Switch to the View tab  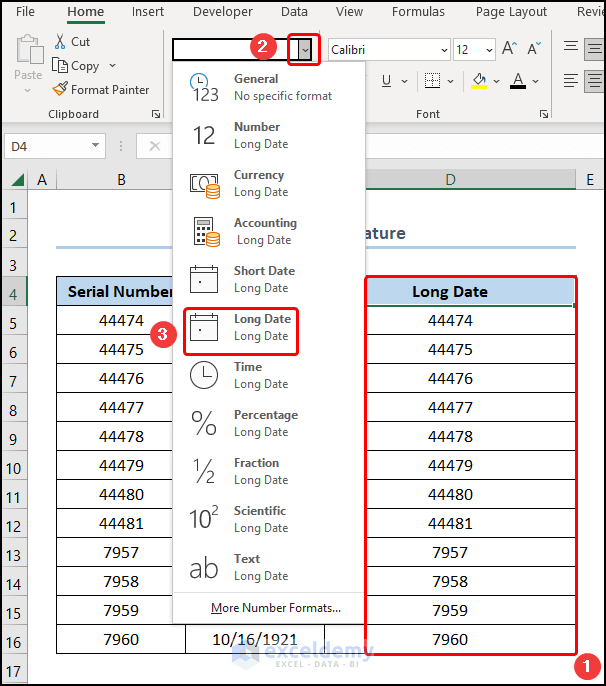pyautogui.click(x=349, y=12)
